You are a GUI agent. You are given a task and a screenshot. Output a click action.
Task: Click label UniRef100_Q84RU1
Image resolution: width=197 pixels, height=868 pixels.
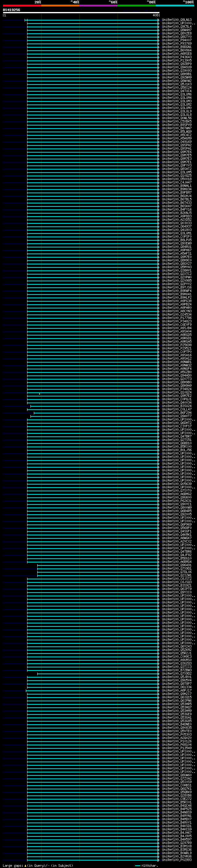pos(176,247)
